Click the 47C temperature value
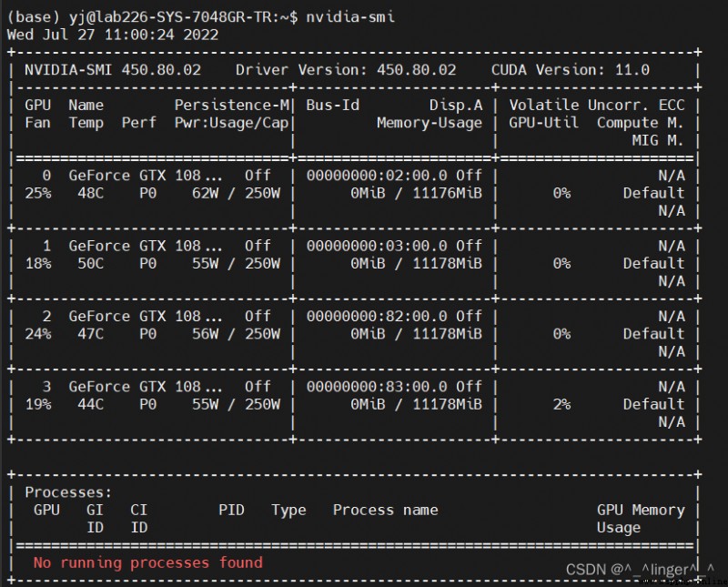This screenshot has width=728, height=587. [x=90, y=334]
